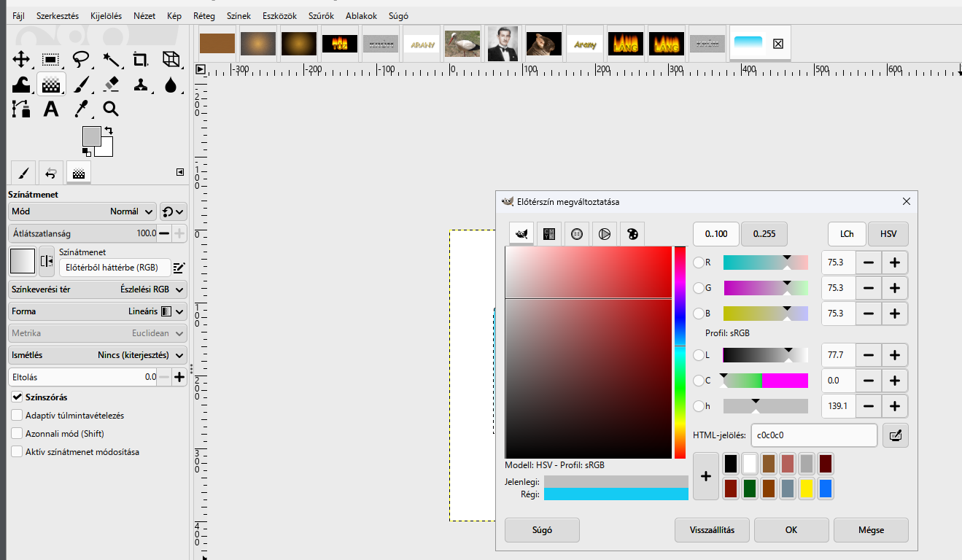Select the Warp Transform tool

pos(20,85)
